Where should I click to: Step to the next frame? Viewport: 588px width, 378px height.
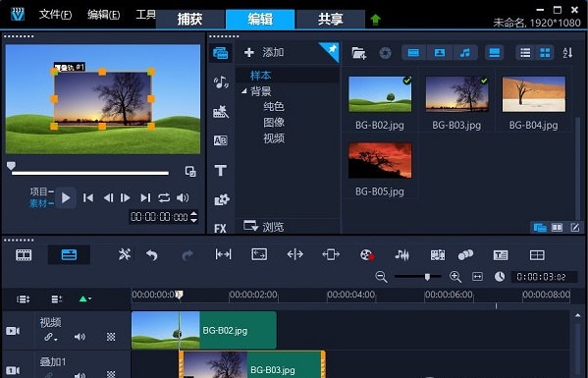[126, 197]
